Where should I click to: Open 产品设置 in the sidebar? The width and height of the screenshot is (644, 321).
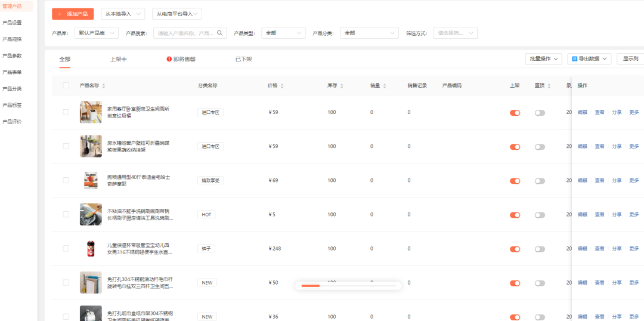pos(12,23)
